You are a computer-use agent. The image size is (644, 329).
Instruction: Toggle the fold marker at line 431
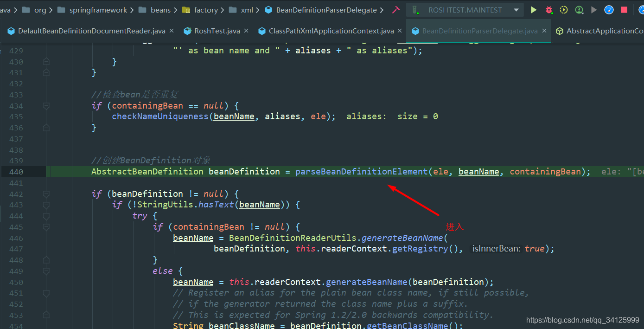pyautogui.click(x=46, y=72)
